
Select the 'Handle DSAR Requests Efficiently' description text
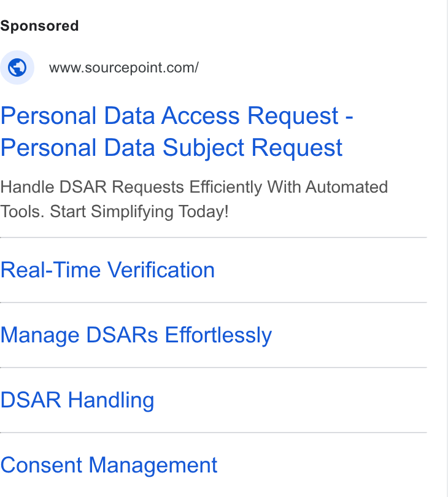194,199
